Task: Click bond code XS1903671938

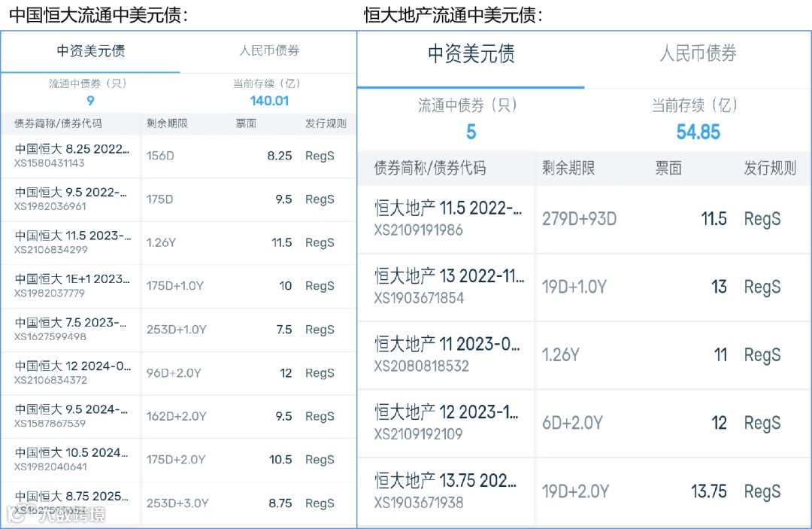Action: coord(419,503)
